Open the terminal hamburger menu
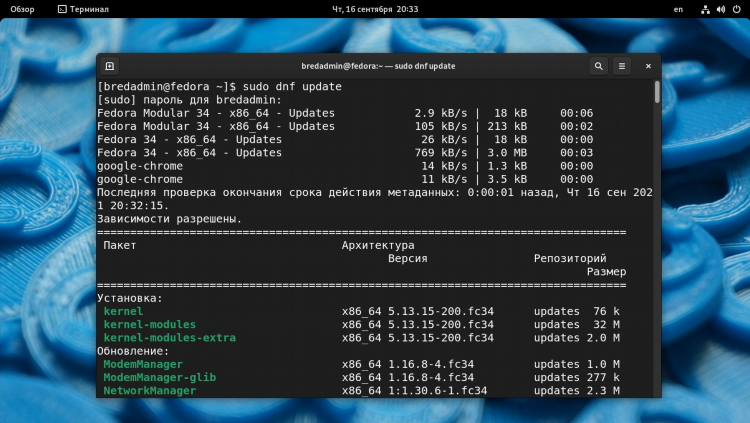Image resolution: width=750 pixels, height=423 pixels. [x=622, y=66]
